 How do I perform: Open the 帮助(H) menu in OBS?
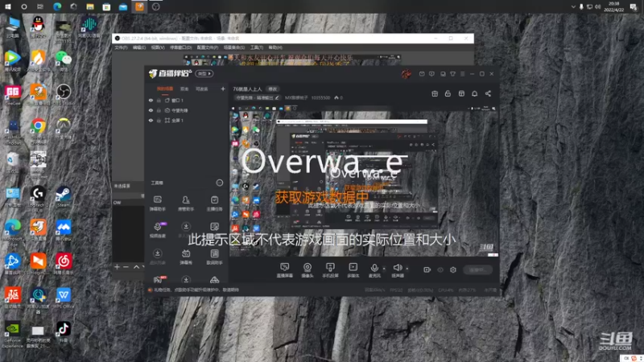(x=275, y=47)
